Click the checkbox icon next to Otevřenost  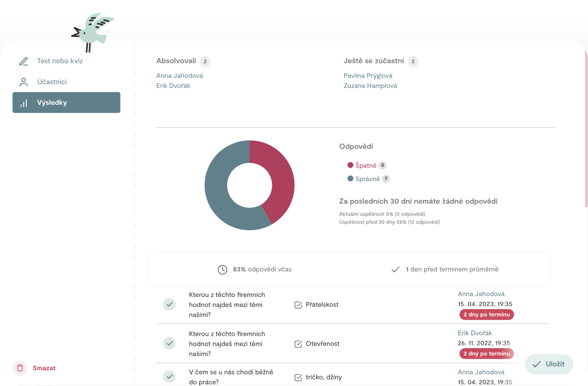pyautogui.click(x=298, y=344)
